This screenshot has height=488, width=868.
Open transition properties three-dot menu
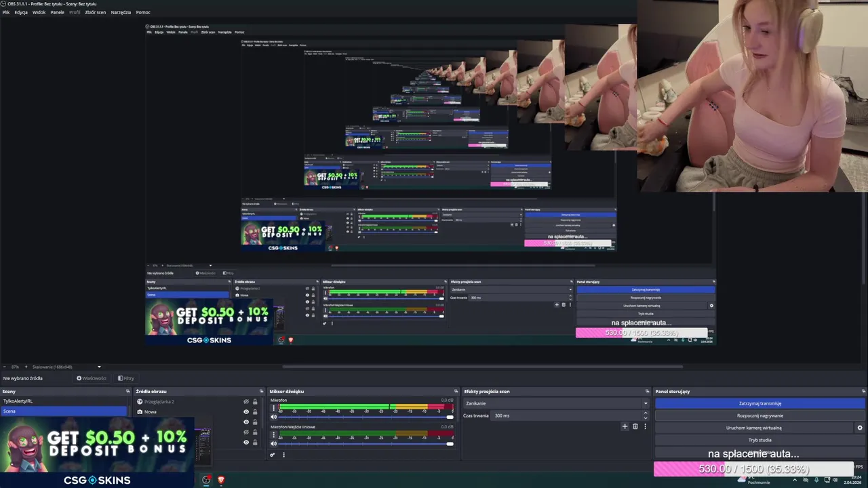[645, 426]
